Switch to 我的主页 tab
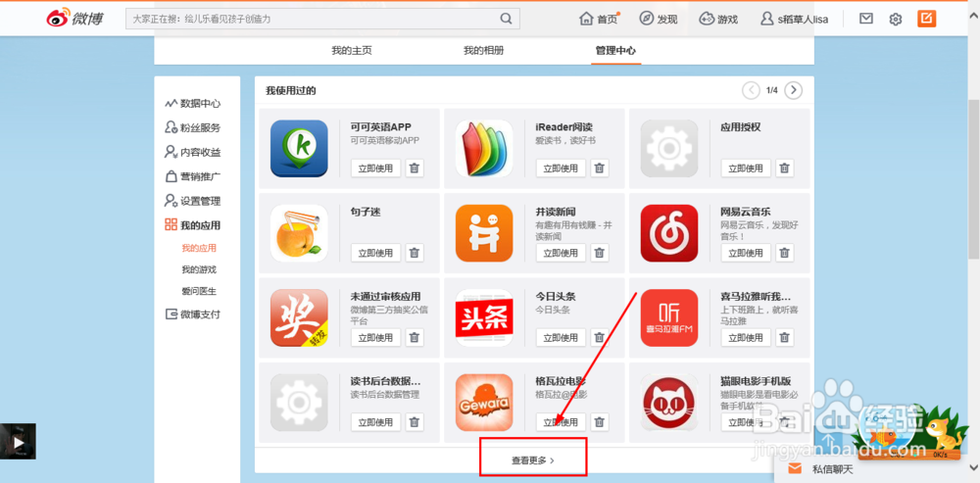Screen dimensions: 980x483 (351, 51)
